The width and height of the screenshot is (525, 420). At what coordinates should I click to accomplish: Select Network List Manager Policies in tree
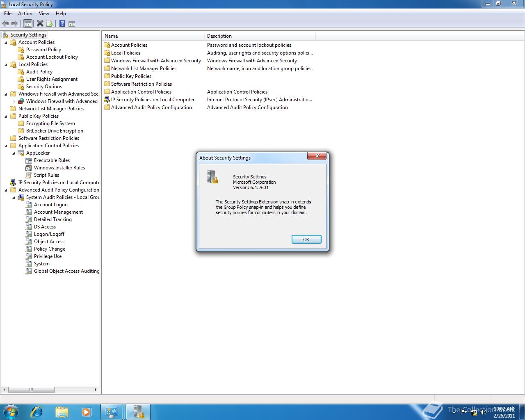(51, 109)
